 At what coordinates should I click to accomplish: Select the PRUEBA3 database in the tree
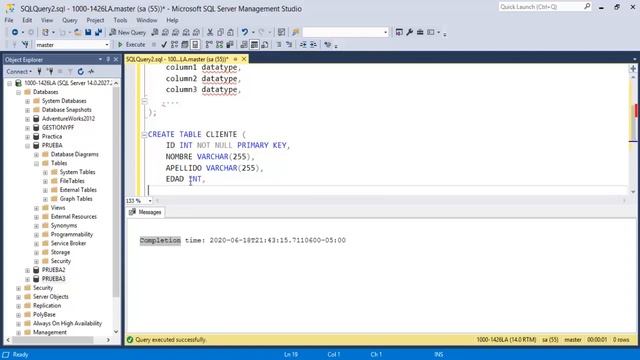pos(53,279)
